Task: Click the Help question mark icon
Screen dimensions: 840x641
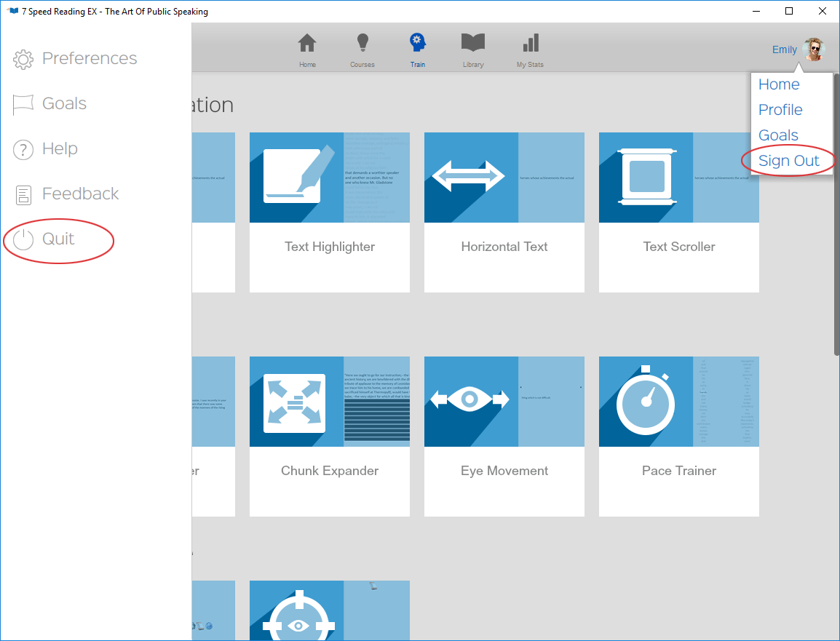Action: tap(24, 150)
